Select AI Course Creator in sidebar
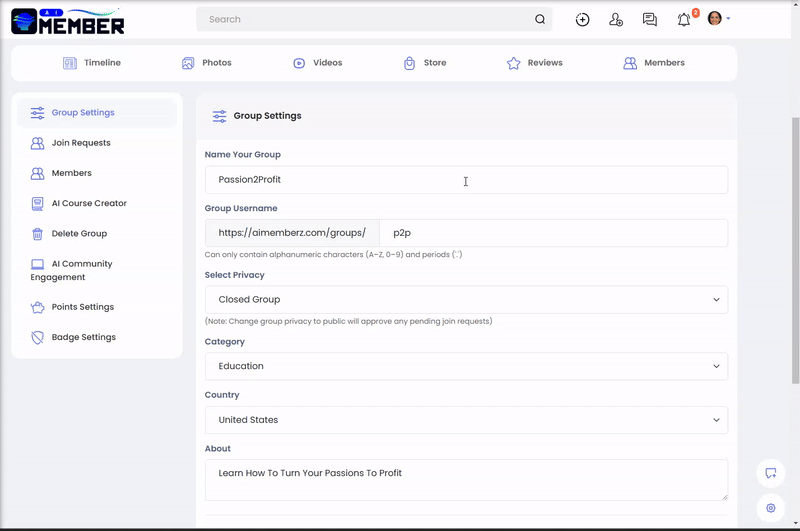 coord(88,203)
